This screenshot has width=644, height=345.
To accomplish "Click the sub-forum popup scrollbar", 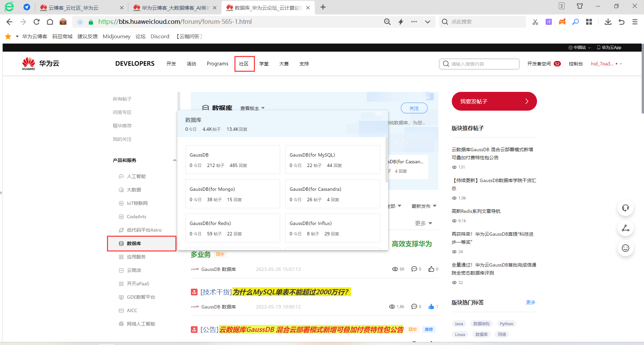I will click(x=386, y=159).
